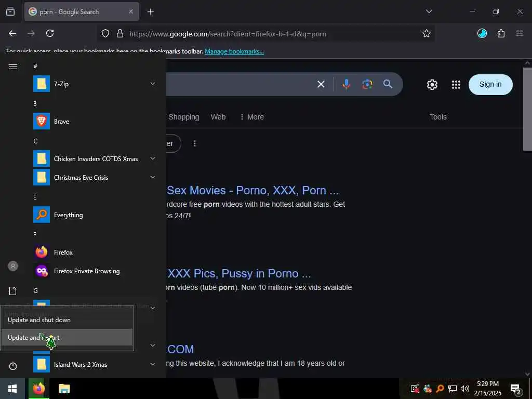Click the letter G header in Start
532x399 pixels.
click(35, 291)
